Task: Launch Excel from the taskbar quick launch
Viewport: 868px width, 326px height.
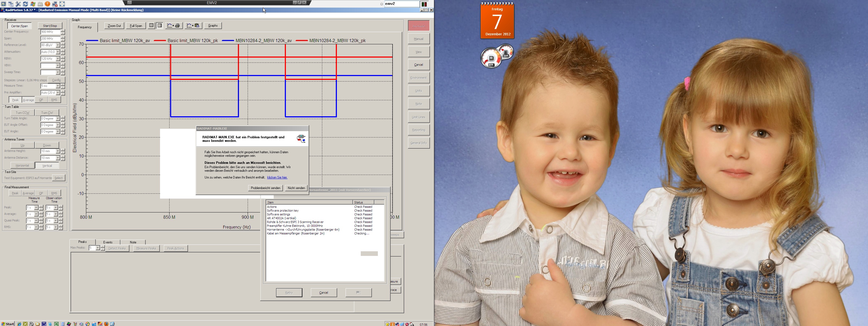Action: coord(56,324)
